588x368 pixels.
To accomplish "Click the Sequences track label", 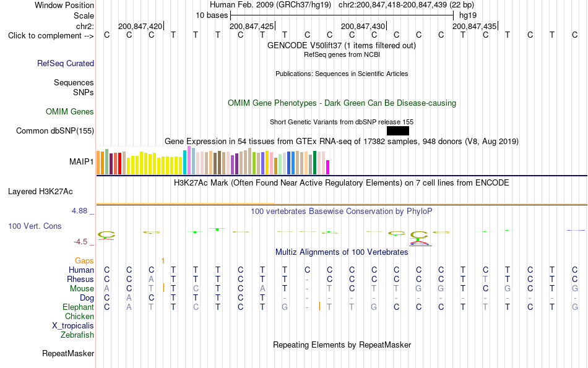I will click(74, 82).
